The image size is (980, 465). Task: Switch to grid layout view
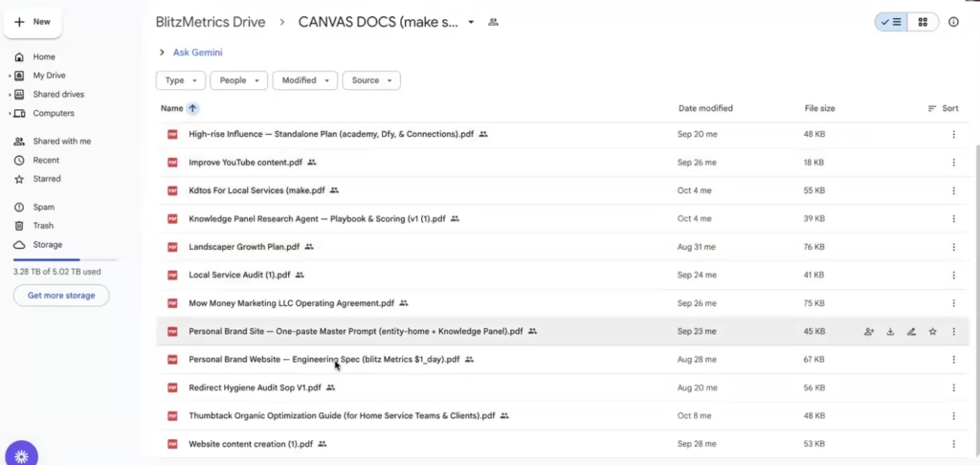point(923,22)
